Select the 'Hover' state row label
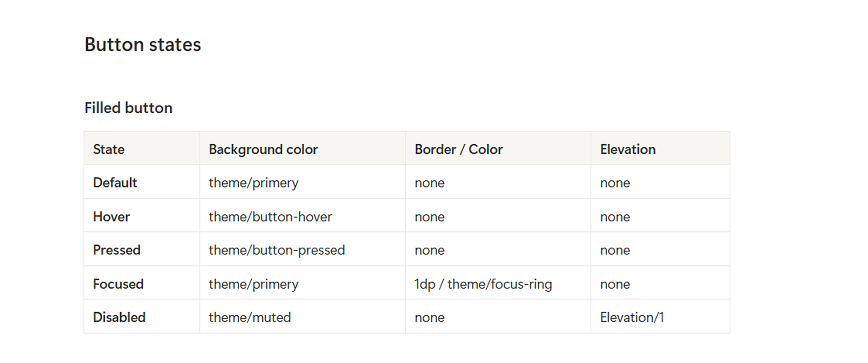Viewport: 868px width, 363px height. [x=111, y=217]
